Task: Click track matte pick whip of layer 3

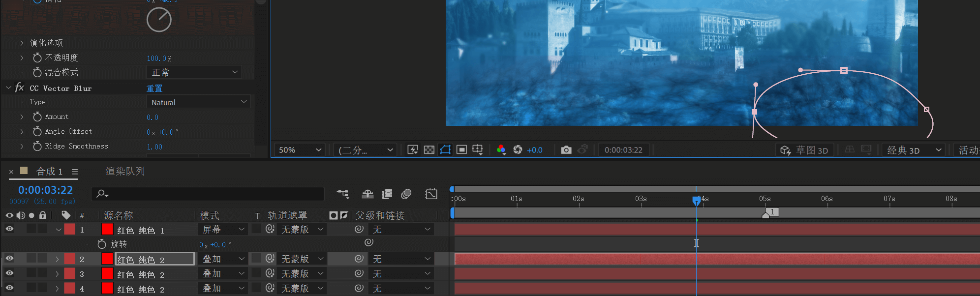Action: click(x=270, y=273)
